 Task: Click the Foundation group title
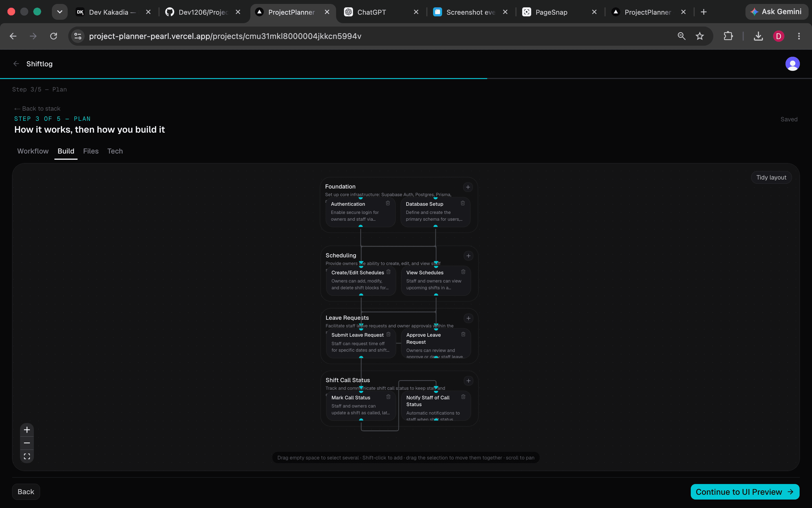340,187
